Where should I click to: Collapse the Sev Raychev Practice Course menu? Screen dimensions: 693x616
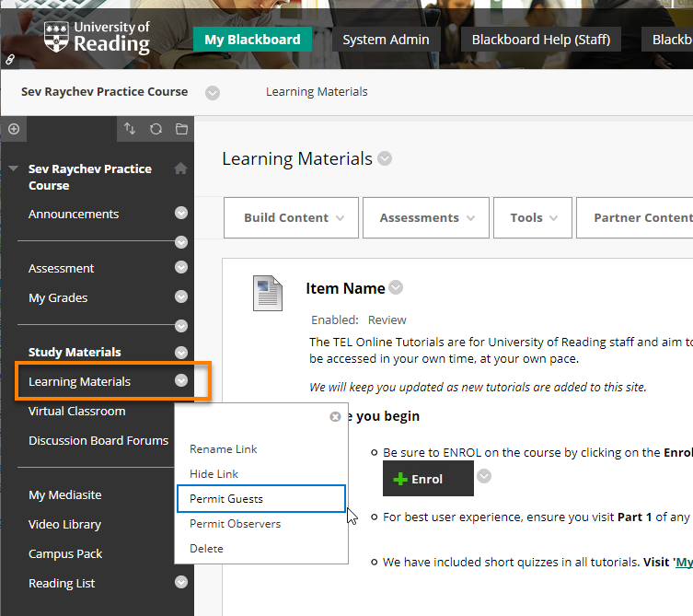tap(14, 169)
